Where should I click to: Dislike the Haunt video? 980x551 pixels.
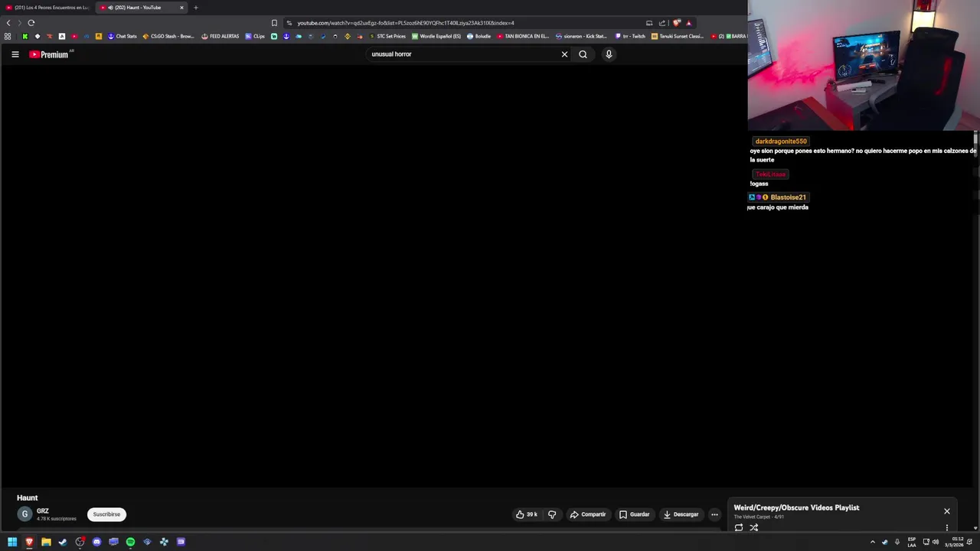552,514
